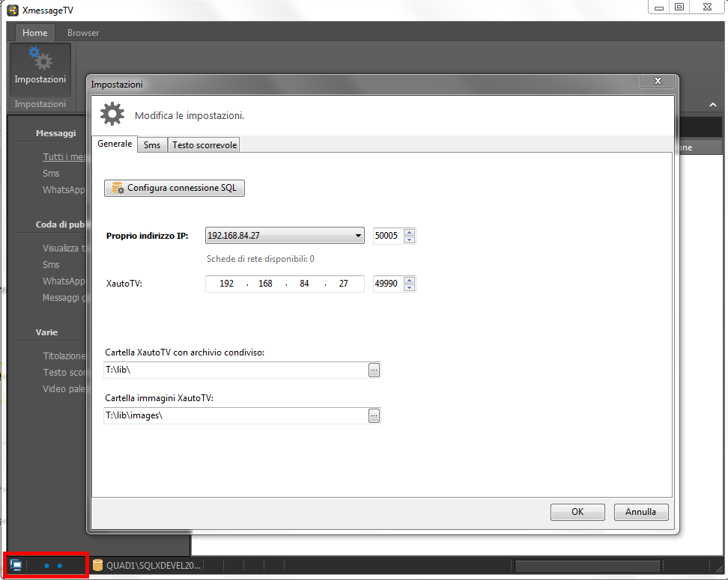Increase the 49990 XautoTV port value
The height and width of the screenshot is (580, 728).
click(x=409, y=280)
